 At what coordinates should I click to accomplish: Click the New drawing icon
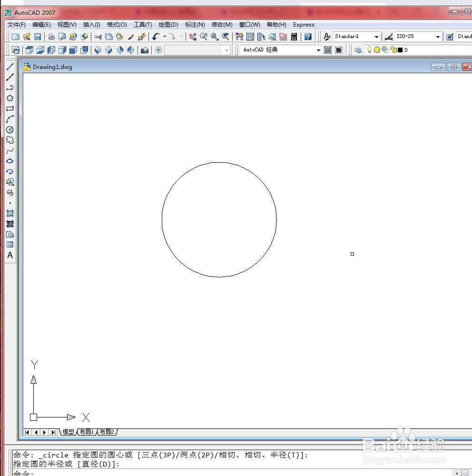(x=16, y=37)
